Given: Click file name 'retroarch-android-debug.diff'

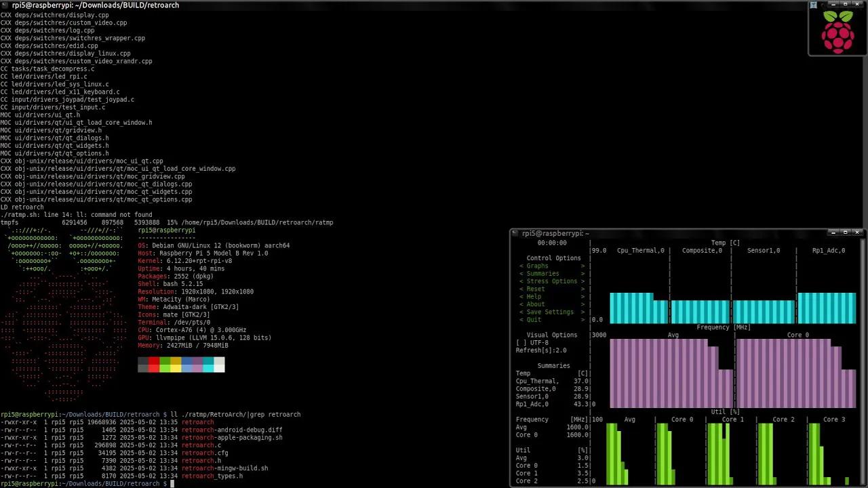Looking at the screenshot, I should point(232,430).
